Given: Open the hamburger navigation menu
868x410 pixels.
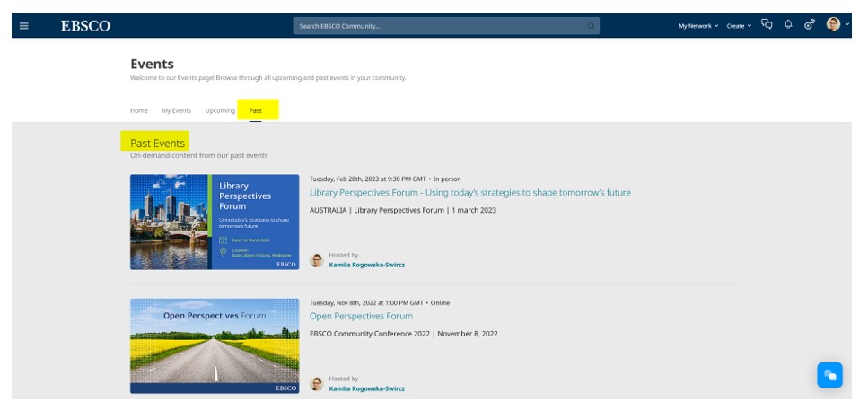Looking at the screenshot, I should point(24,26).
